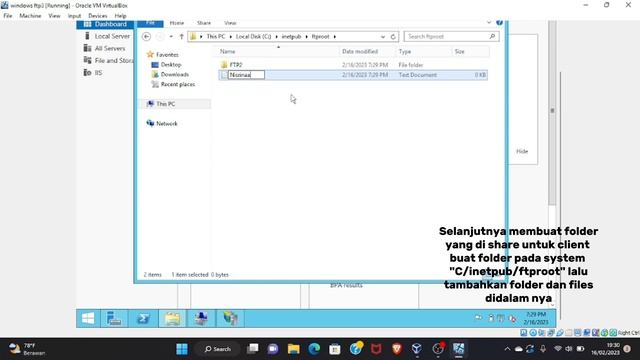Open VirtualBox Input menu

74,16
